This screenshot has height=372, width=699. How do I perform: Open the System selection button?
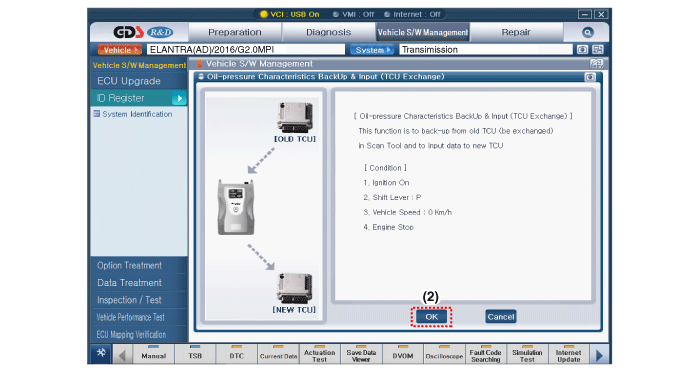[372, 50]
